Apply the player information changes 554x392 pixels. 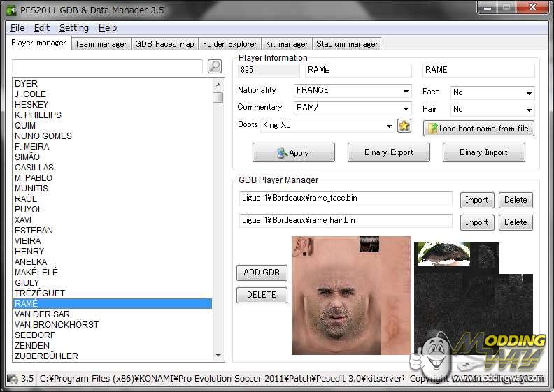tap(293, 152)
